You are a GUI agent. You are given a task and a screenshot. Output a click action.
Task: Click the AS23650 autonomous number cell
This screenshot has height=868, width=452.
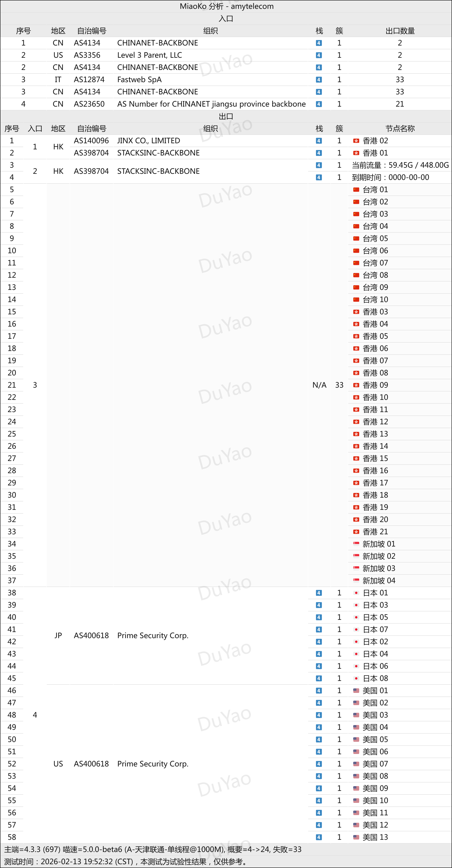coord(89,104)
